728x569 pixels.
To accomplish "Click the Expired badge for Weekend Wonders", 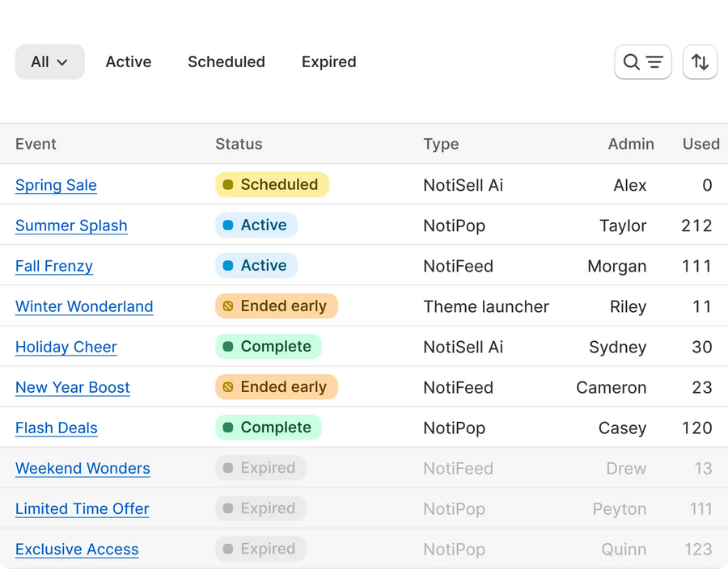I will 260,468.
